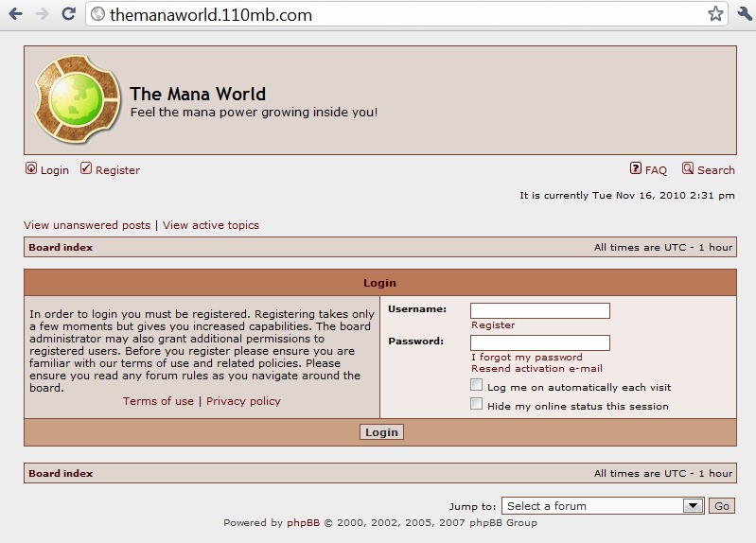The height and width of the screenshot is (543, 756).
Task: Open the Terms of use link
Action: 158,401
